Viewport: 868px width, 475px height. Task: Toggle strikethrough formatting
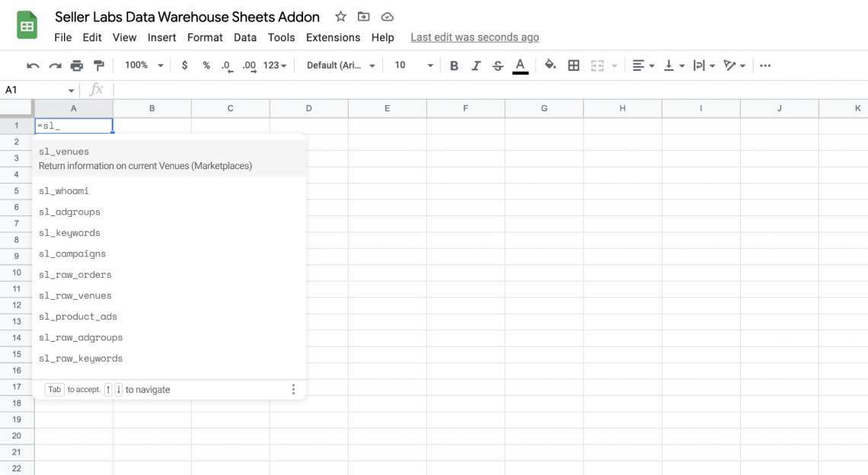(498, 65)
